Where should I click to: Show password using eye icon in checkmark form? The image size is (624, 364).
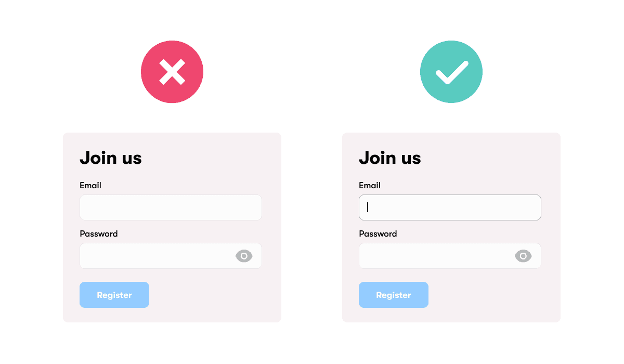click(523, 256)
